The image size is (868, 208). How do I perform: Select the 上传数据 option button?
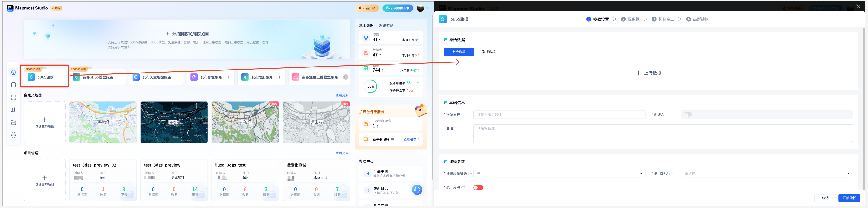[458, 52]
